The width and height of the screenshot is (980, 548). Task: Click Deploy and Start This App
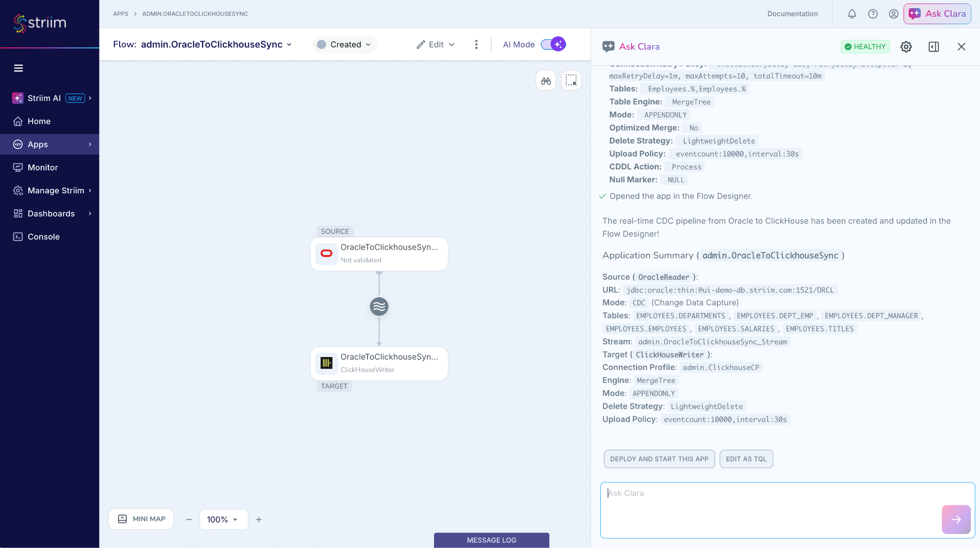coord(659,459)
